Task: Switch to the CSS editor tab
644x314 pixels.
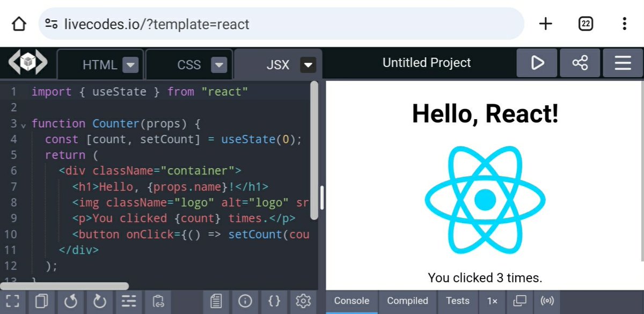Action: point(189,65)
